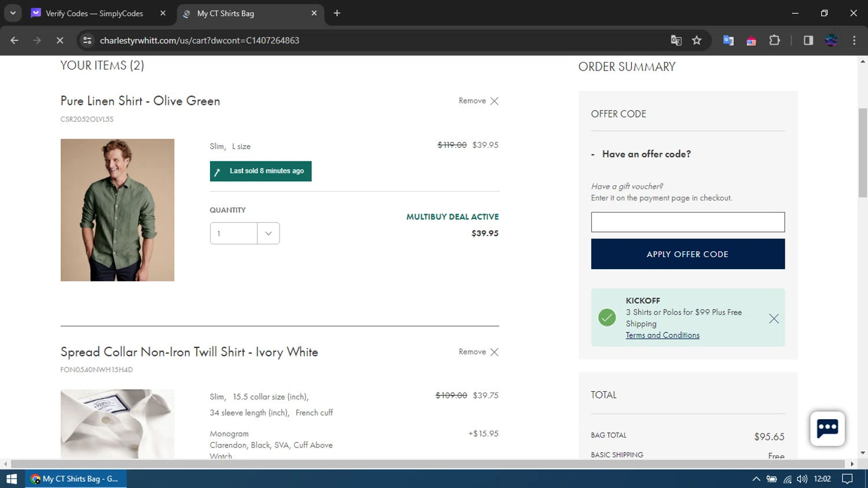Click the scroll up arrow
This screenshot has width=868, height=488.
coord(863,61)
